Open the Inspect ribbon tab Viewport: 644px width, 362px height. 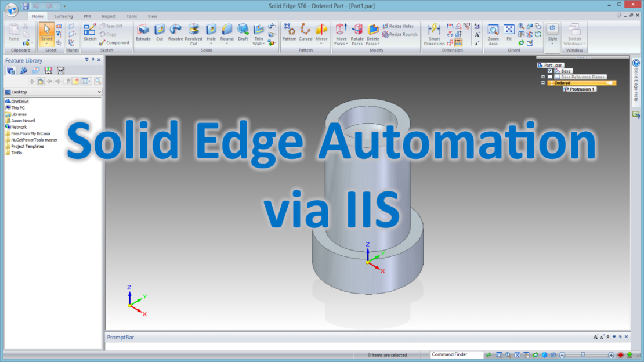click(x=108, y=16)
